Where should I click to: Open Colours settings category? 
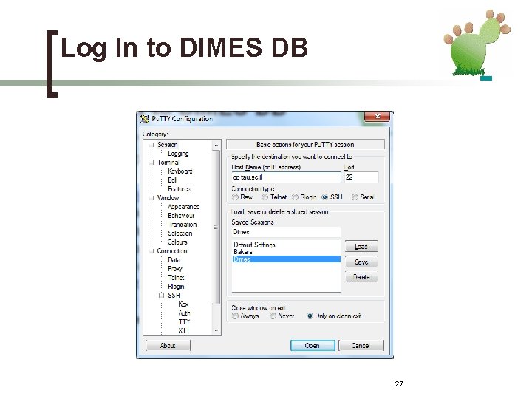(x=177, y=242)
